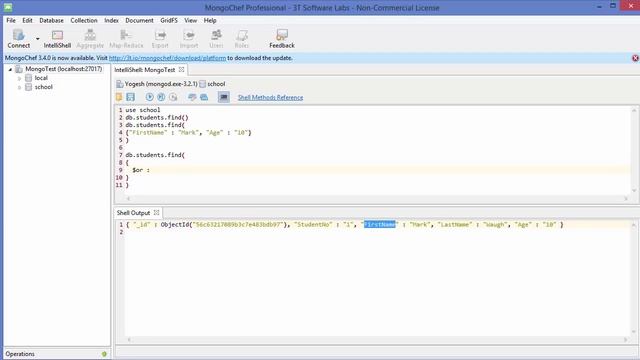Select MongoTest (localhost:27017) in tree

(63, 69)
